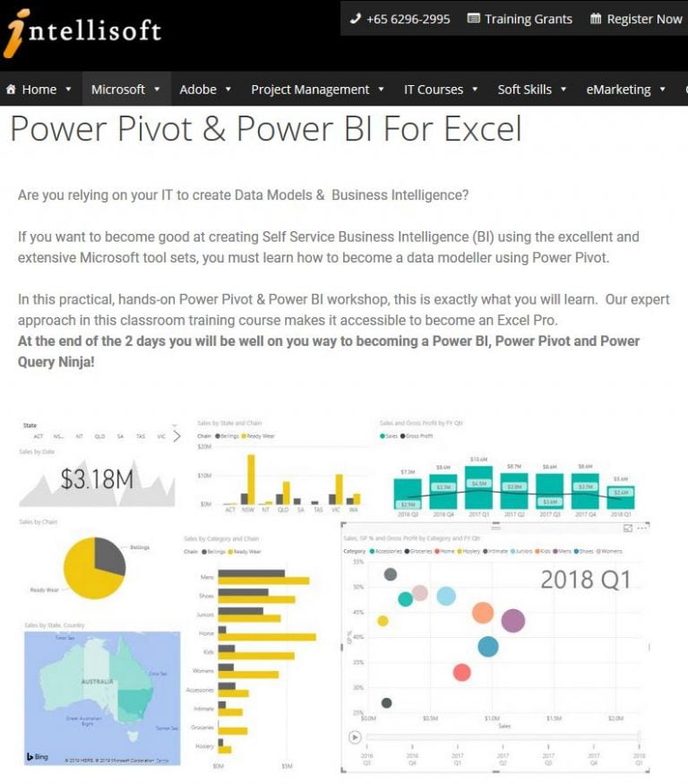Image resolution: width=688 pixels, height=784 pixels.
Task: Toggle Ready Wear in Sales by Category legend
Action: coord(245,552)
